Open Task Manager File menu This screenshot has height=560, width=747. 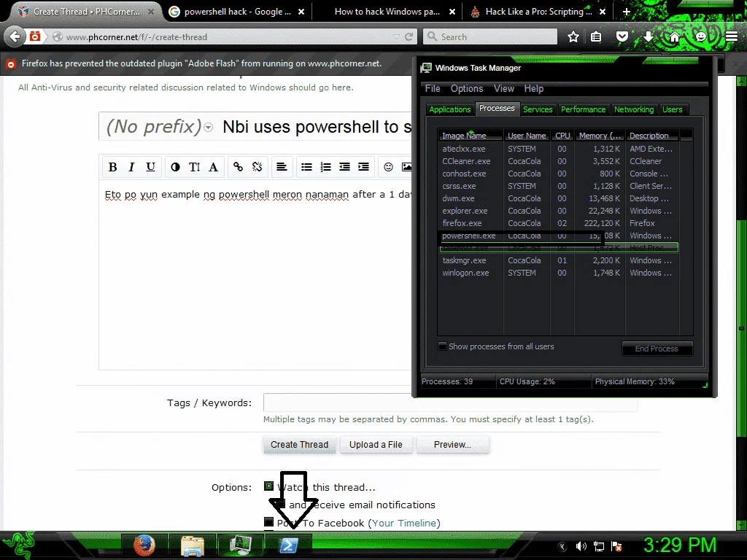433,88
